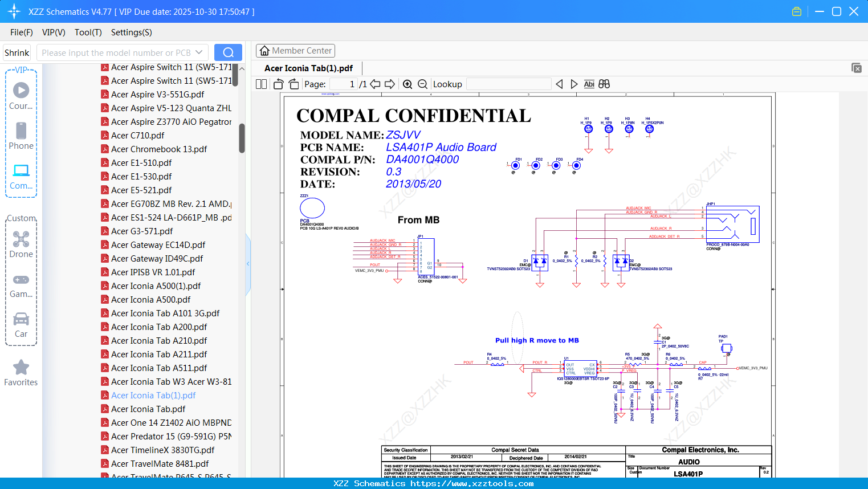Rotate the page counterclockwise
The height and width of the screenshot is (489, 868).
pyautogui.click(x=279, y=84)
